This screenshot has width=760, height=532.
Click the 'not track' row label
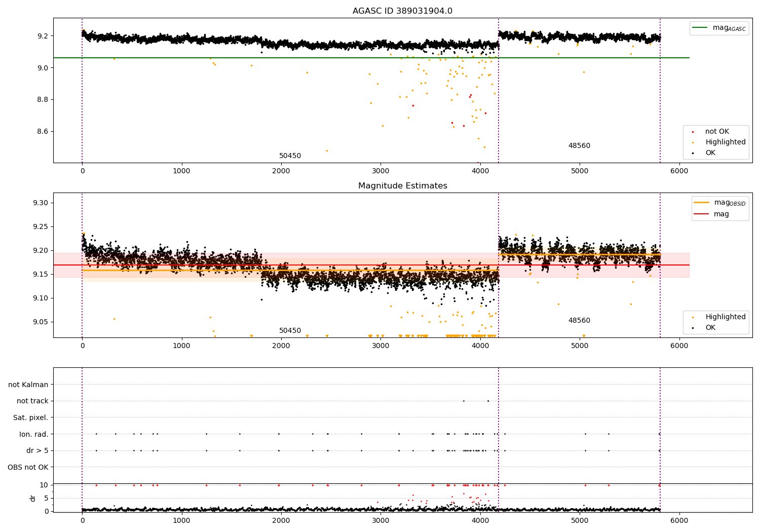32,401
